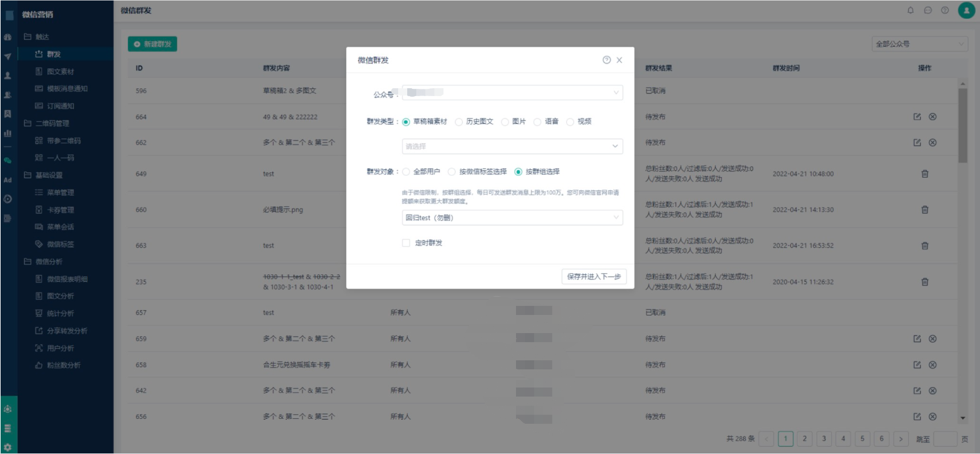This screenshot has height=454, width=980.
Task: Cancel the row 656 entry
Action: [933, 417]
